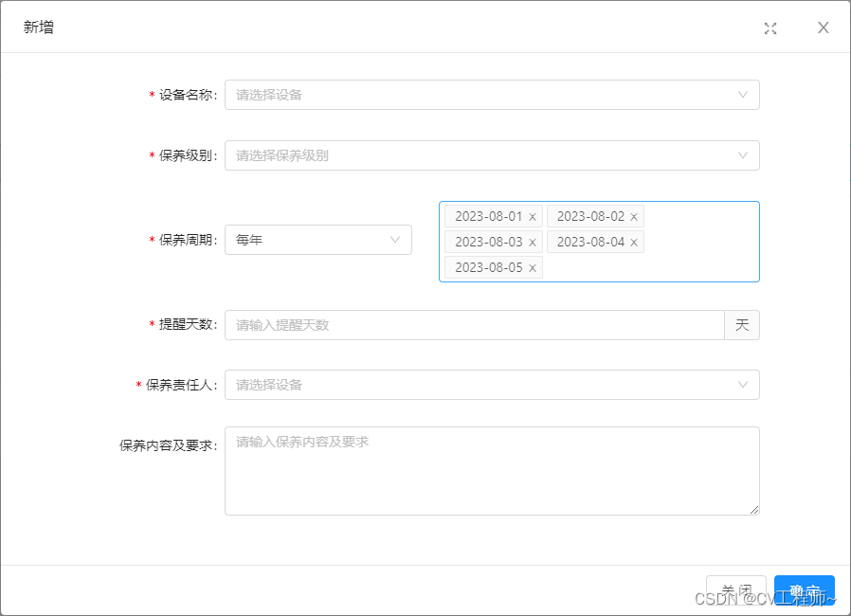Click the 关闭 button
851x616 pixels.
point(736,590)
